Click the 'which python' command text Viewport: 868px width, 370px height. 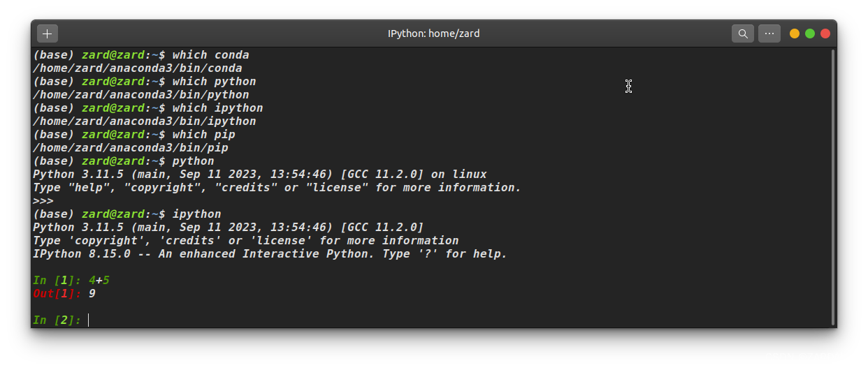tap(215, 82)
